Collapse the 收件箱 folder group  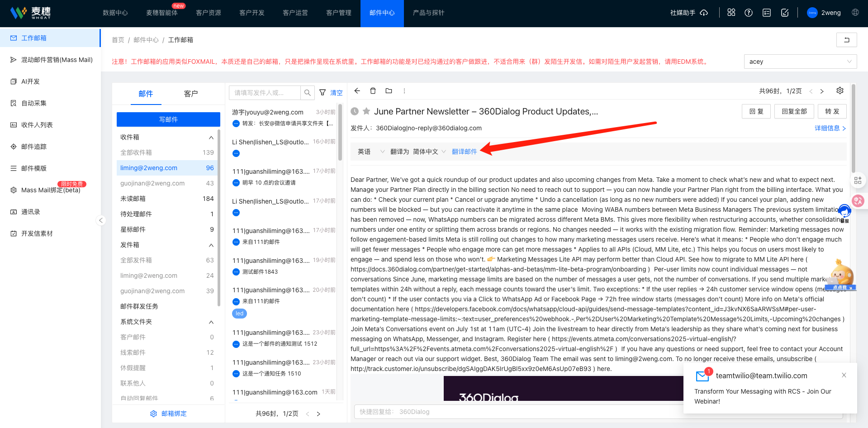tap(211, 137)
